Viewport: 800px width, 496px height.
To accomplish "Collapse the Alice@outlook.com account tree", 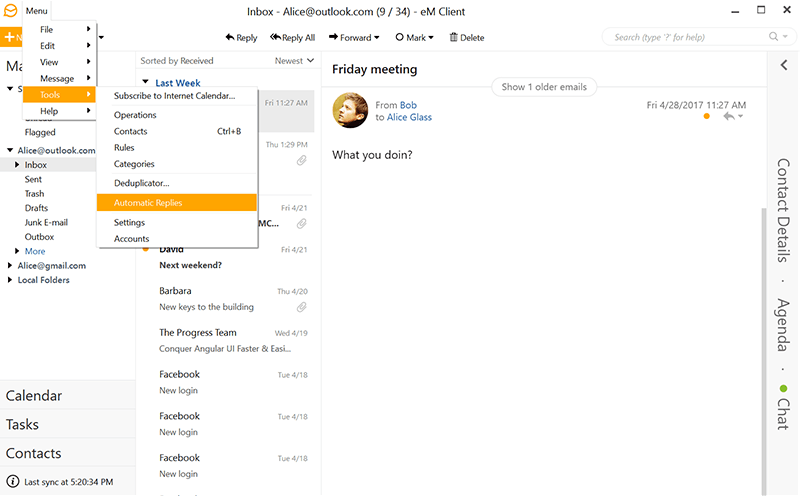I will tap(10, 150).
